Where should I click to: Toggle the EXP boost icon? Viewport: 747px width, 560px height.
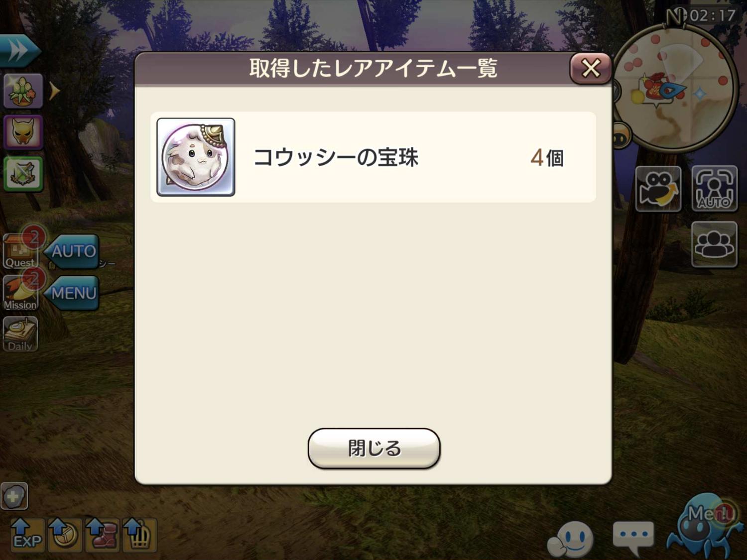pos(27,535)
